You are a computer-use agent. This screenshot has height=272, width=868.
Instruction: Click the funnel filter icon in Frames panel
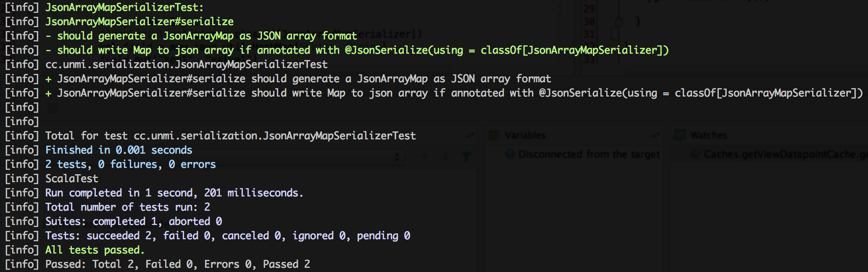click(466, 157)
